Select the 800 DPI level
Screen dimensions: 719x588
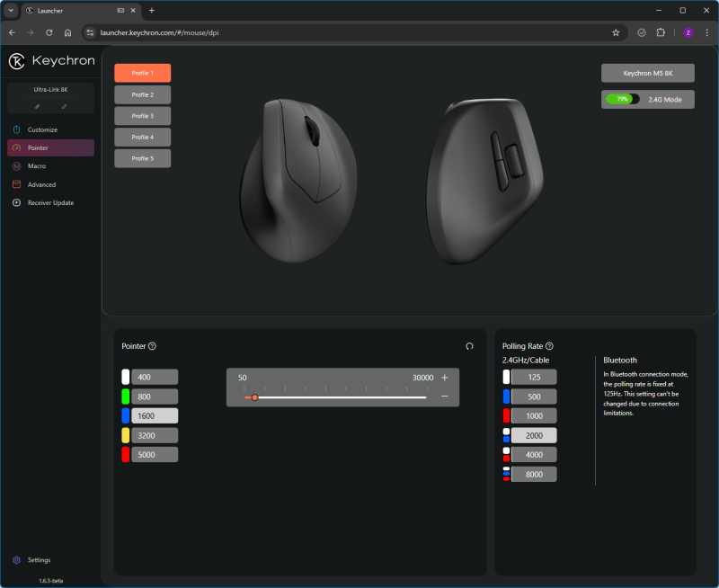tap(155, 396)
